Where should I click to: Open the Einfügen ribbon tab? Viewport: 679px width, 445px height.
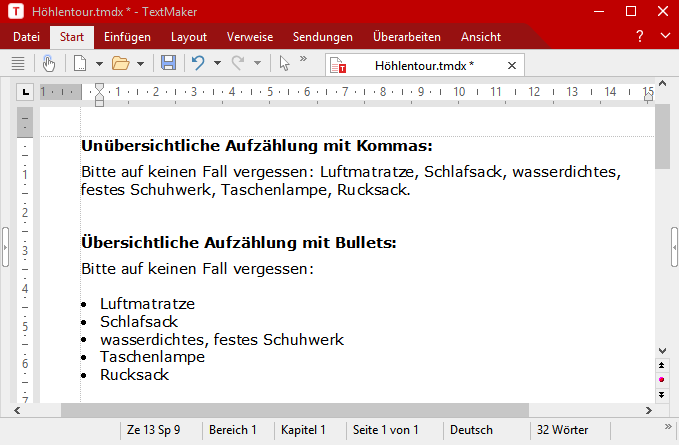tap(127, 37)
